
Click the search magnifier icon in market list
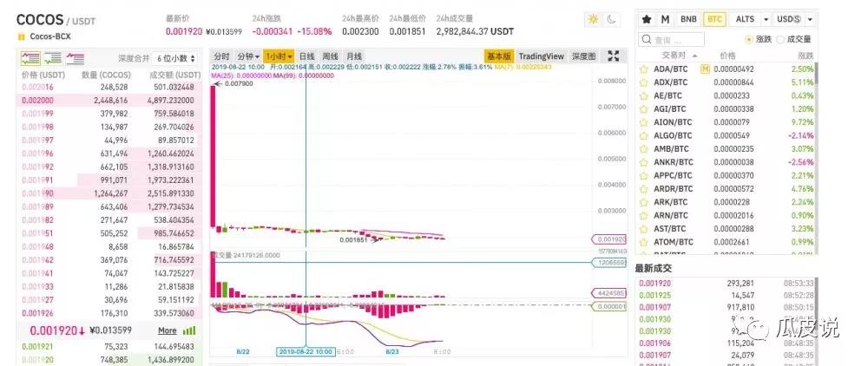pos(646,40)
